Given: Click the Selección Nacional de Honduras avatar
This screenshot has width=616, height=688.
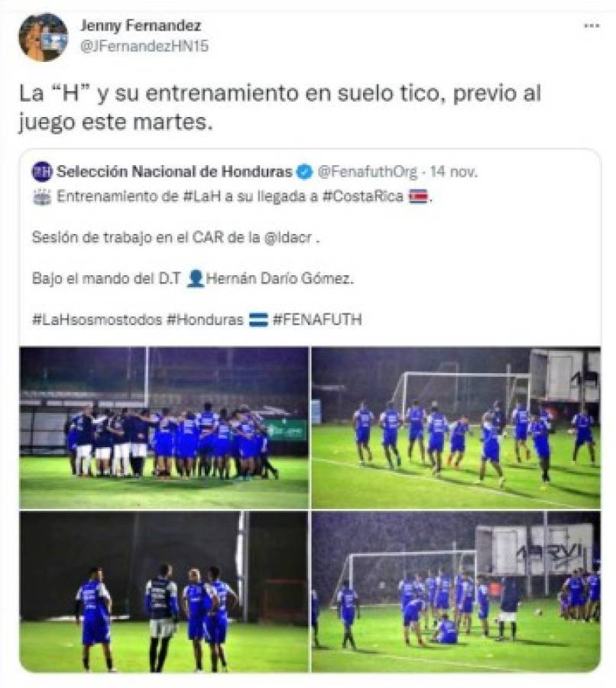Looking at the screenshot, I should click(42, 171).
